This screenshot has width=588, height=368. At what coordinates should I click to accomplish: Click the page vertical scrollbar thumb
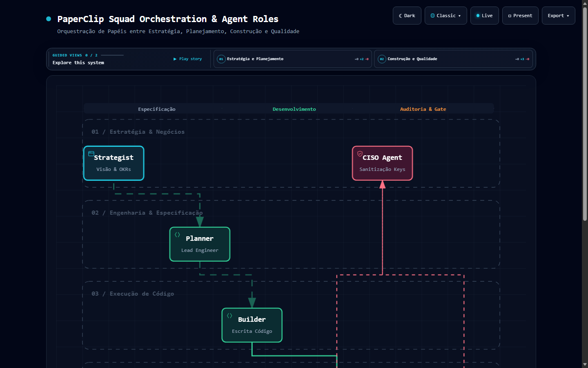585,114
